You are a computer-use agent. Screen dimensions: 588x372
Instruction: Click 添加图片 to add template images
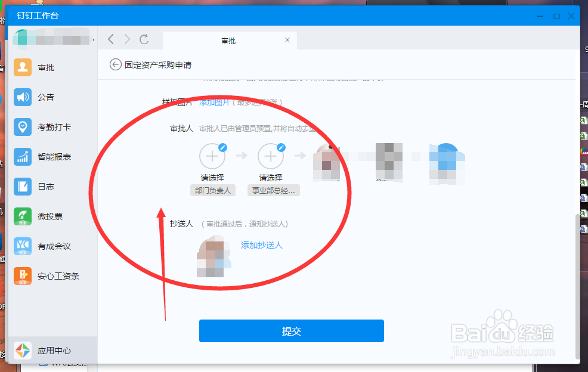click(215, 102)
